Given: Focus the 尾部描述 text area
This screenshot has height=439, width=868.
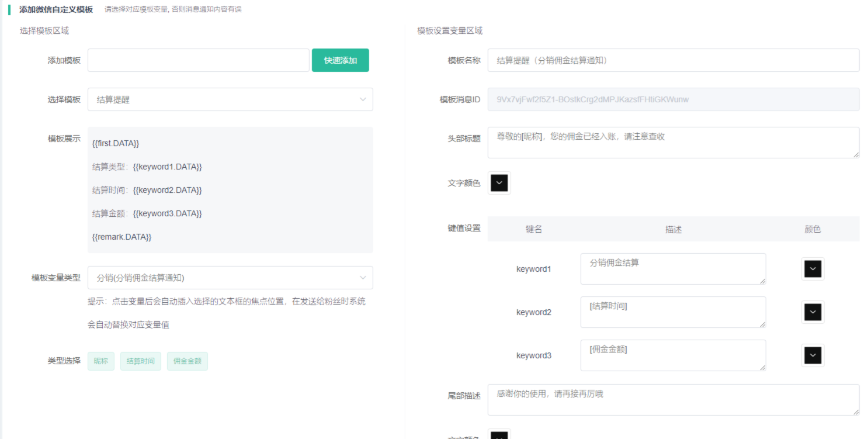Looking at the screenshot, I should click(673, 400).
